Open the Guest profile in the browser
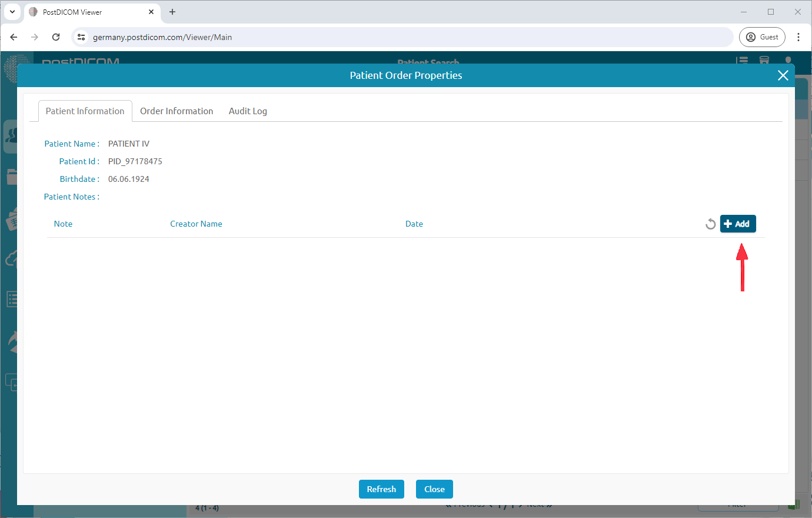Viewport: 812px width, 518px height. click(x=762, y=36)
